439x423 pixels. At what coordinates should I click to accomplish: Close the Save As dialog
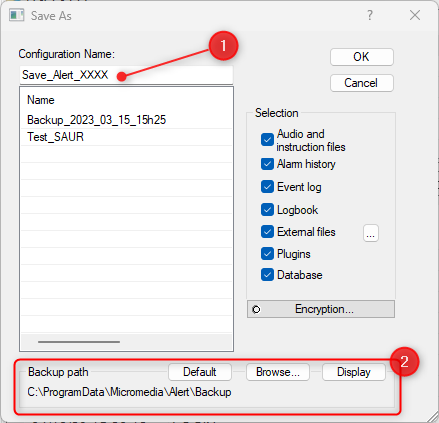coord(415,15)
